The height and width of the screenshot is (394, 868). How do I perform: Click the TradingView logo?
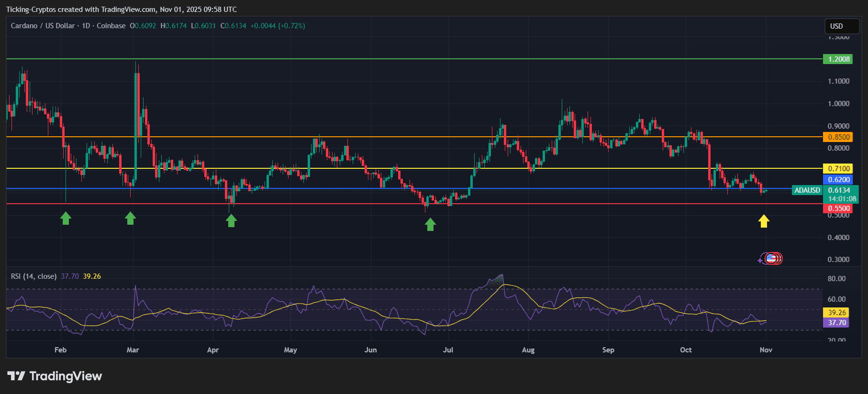[x=55, y=376]
